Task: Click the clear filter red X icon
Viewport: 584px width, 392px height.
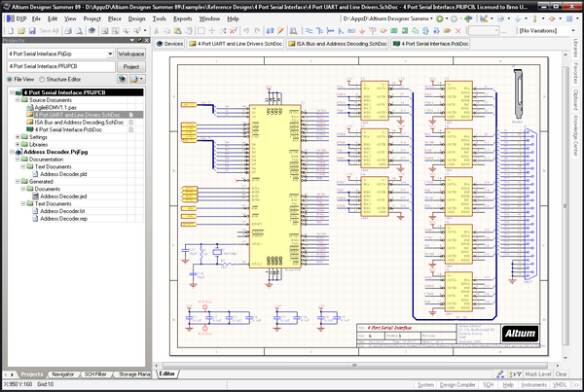Action: coord(234,31)
